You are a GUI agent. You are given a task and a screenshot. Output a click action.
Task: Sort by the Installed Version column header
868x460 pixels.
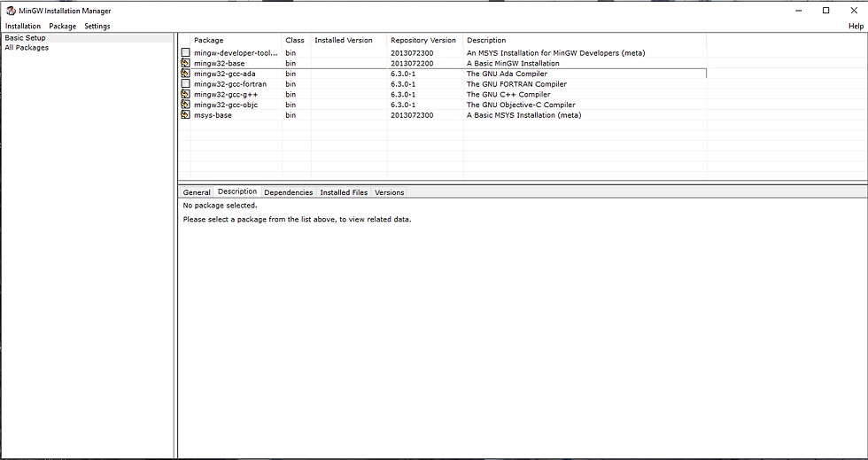click(349, 41)
